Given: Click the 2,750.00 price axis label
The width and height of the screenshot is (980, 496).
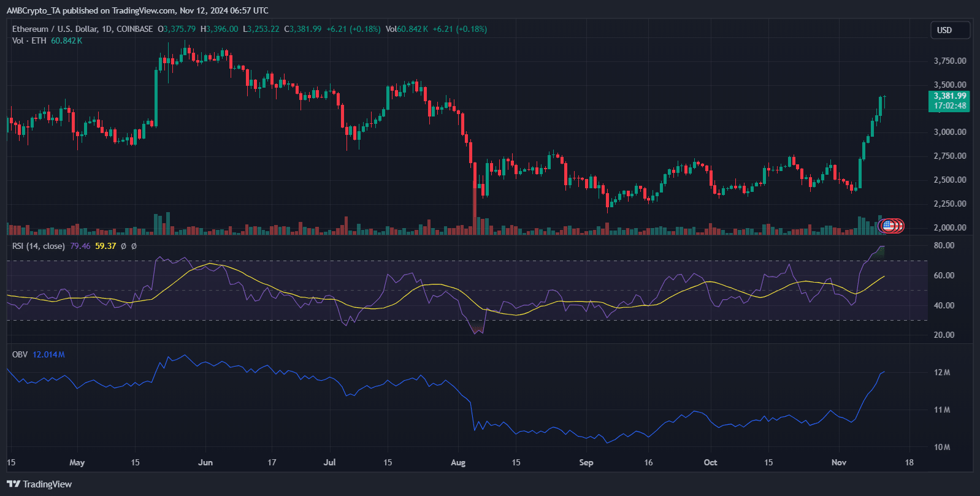Looking at the screenshot, I should click(x=950, y=156).
